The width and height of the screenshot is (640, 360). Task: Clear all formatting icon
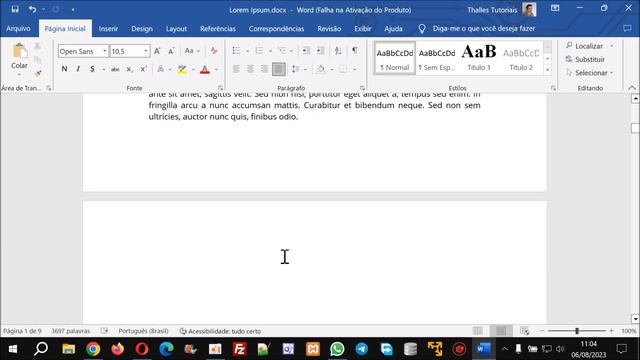pyautogui.click(x=213, y=51)
